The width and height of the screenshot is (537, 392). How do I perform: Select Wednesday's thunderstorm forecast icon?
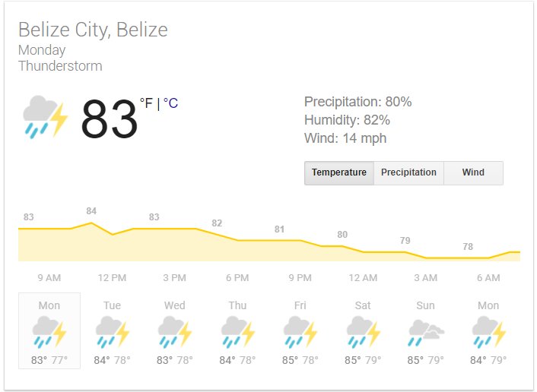[x=175, y=332]
